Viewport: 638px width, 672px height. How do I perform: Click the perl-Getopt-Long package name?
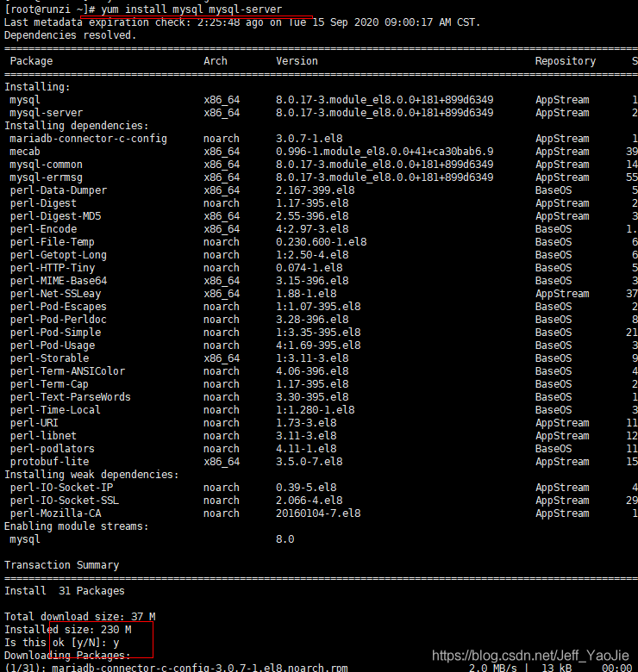coord(59,255)
